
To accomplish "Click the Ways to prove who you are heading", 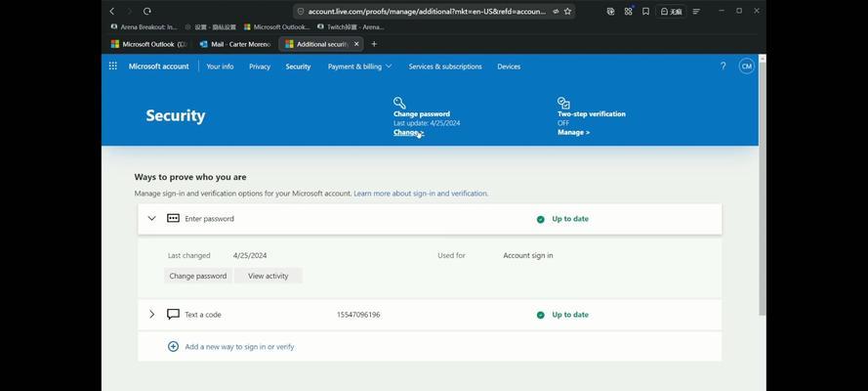I will (190, 177).
